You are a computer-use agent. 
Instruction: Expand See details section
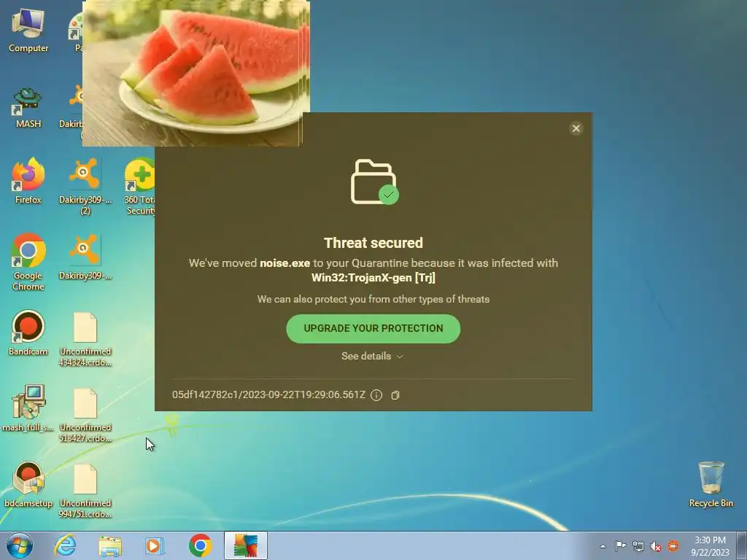click(372, 356)
